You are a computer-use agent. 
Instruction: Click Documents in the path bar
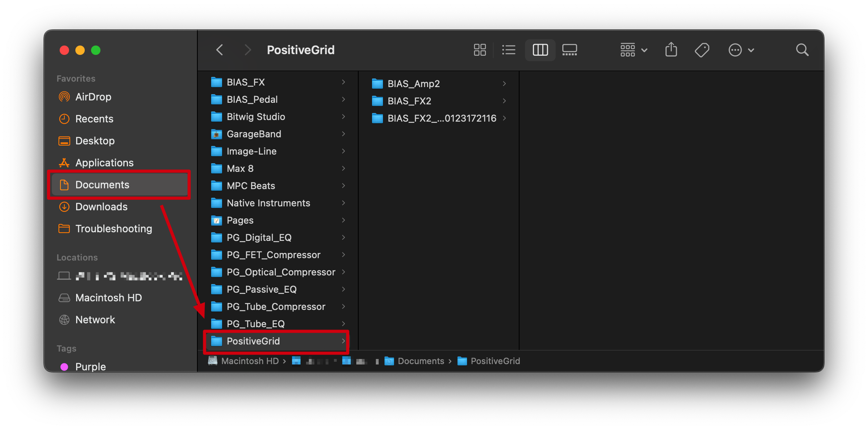point(421,361)
